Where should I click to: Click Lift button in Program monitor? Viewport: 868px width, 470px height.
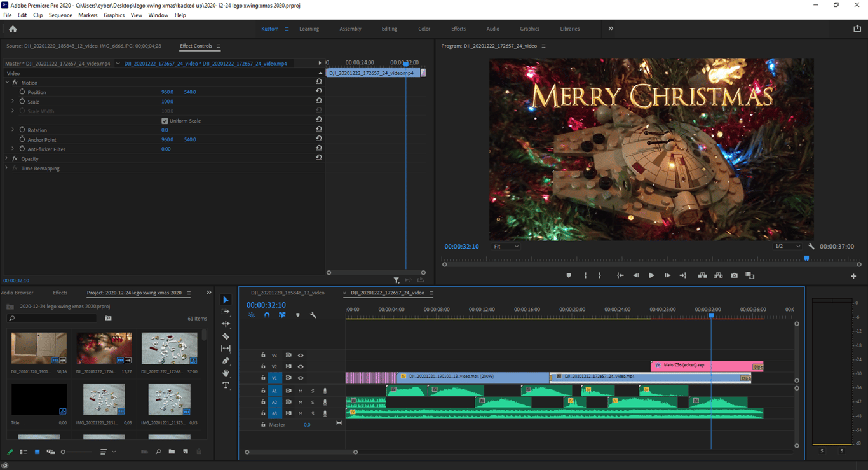pos(702,275)
